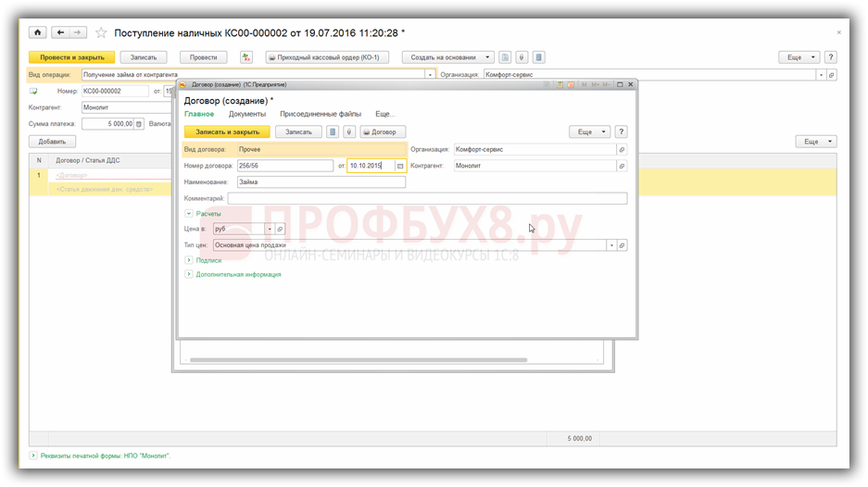Open Организация record in Договор dialog
The width and height of the screenshot is (868, 487).
tap(622, 149)
